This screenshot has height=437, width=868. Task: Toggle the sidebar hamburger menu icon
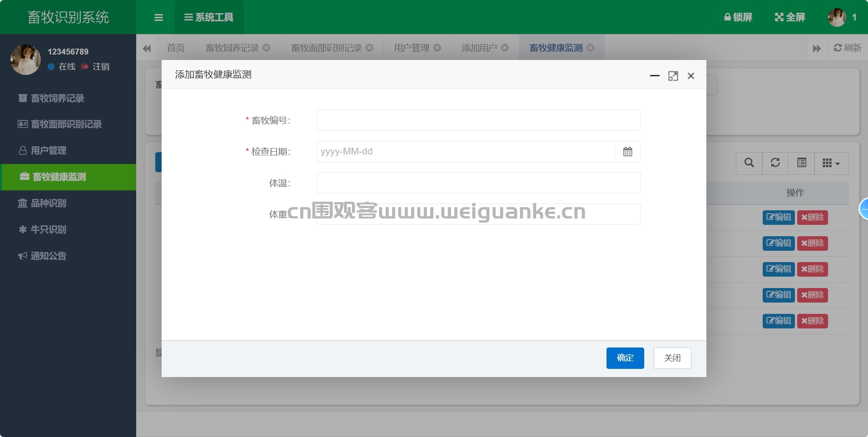pos(158,17)
